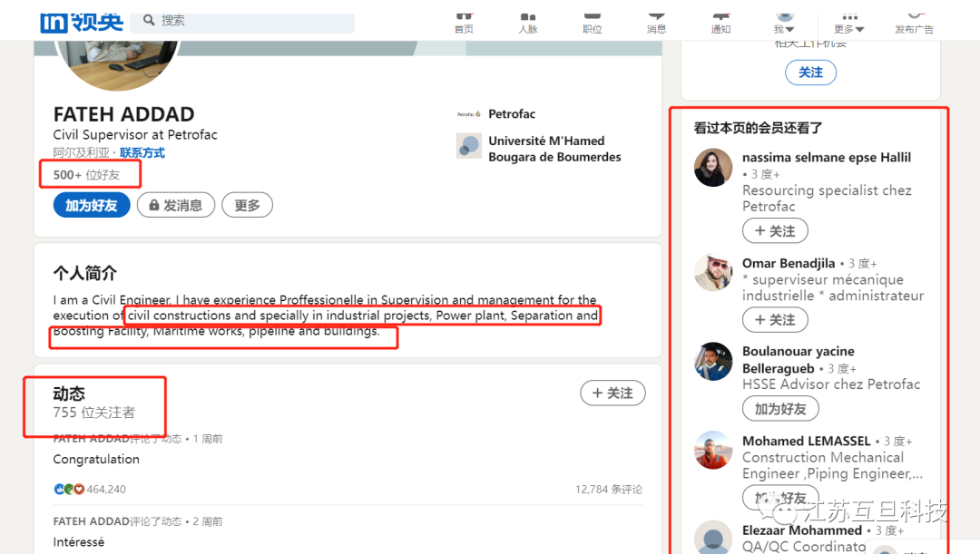This screenshot has height=554, width=980.
Task: Open 通知 notifications in top navigation
Action: (720, 22)
